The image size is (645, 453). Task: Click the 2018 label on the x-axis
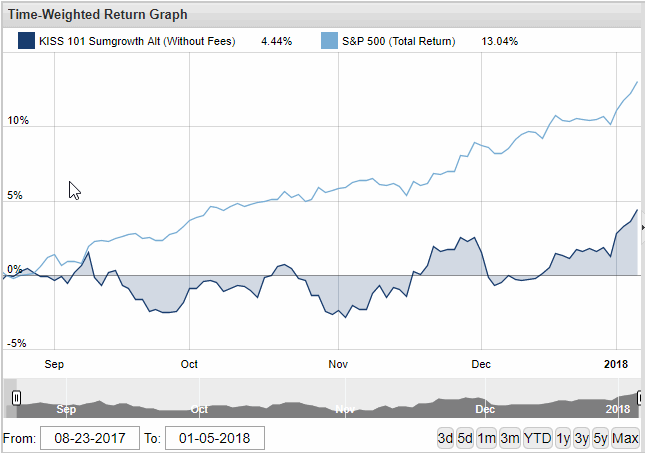point(616,364)
